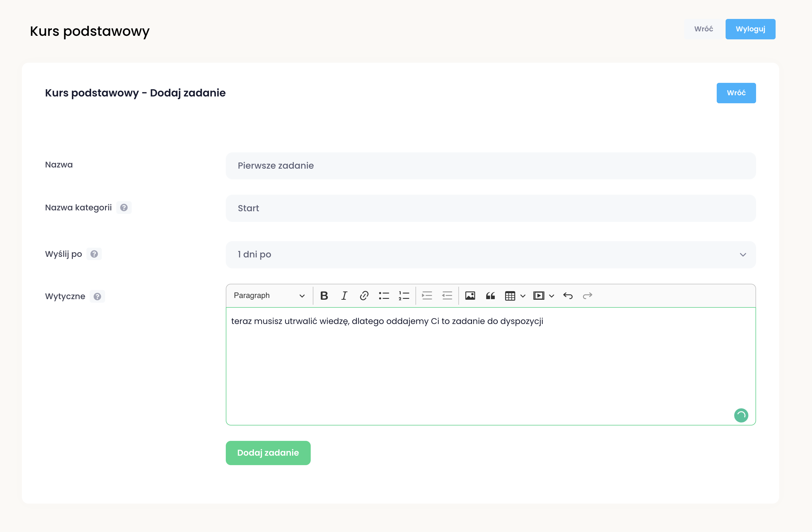The image size is (812, 532).
Task: Insert a link using the link icon
Action: click(x=364, y=296)
